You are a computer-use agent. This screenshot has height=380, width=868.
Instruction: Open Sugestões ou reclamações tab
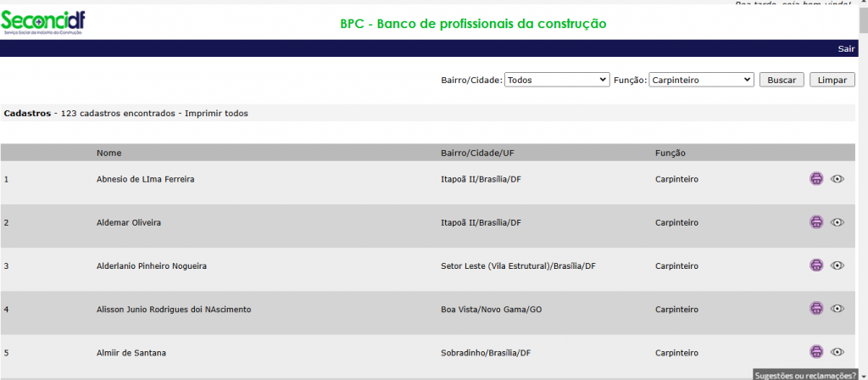click(805, 375)
